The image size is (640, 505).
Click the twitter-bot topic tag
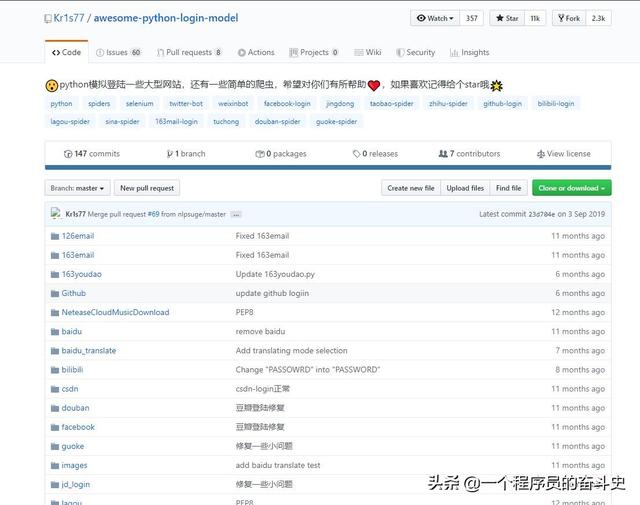[186, 104]
